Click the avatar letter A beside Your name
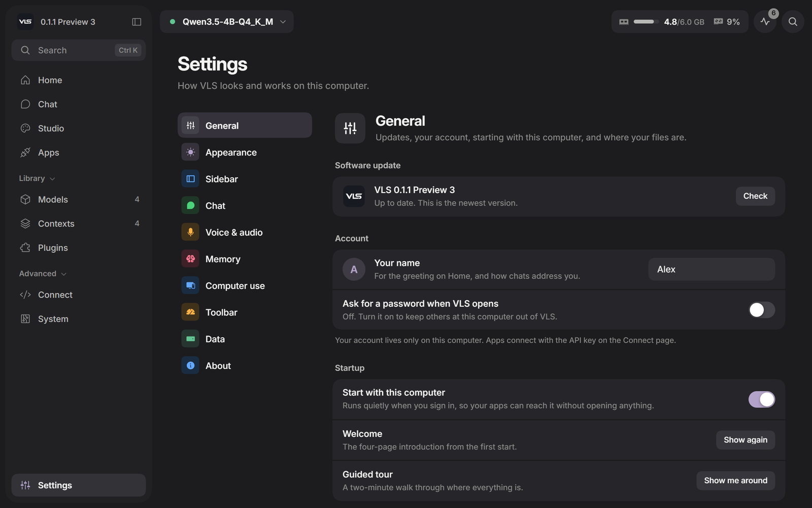 point(354,269)
